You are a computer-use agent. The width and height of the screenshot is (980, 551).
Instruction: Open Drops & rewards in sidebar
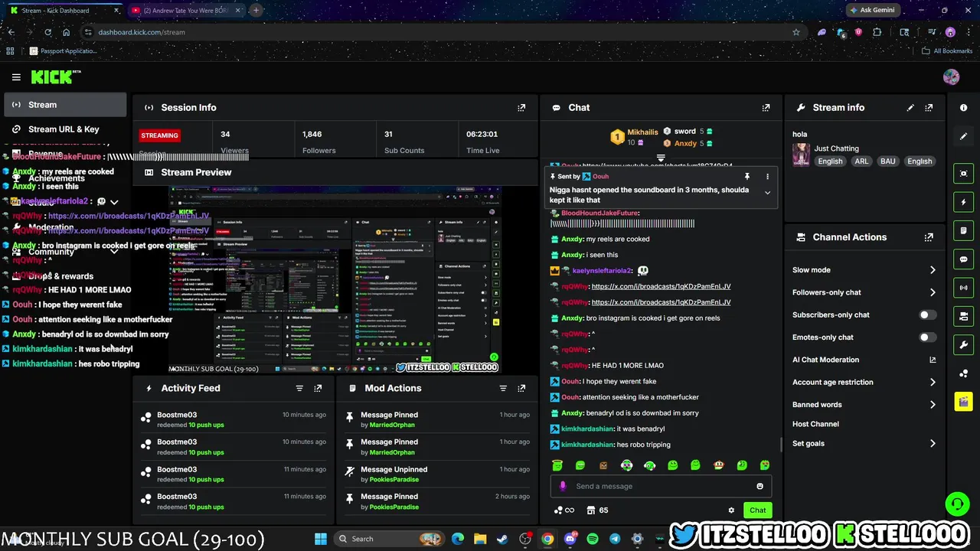click(61, 276)
